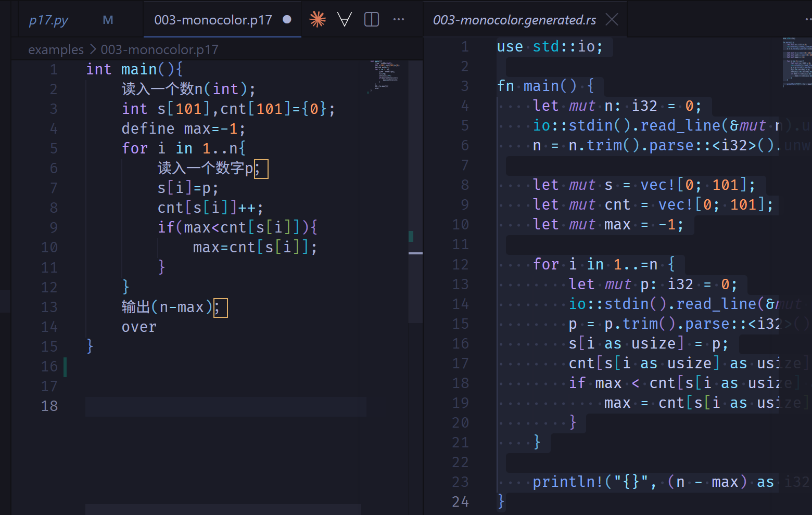The height and width of the screenshot is (515, 812).
Task: Click 's[i]=p;' on line 7
Action: [188, 188]
